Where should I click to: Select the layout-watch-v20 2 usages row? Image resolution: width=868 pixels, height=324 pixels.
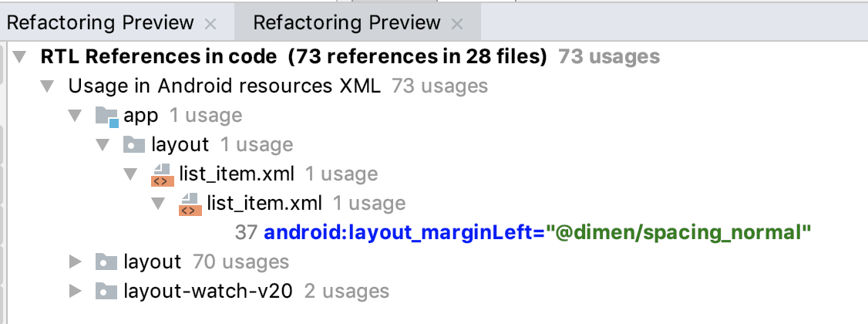(x=256, y=292)
